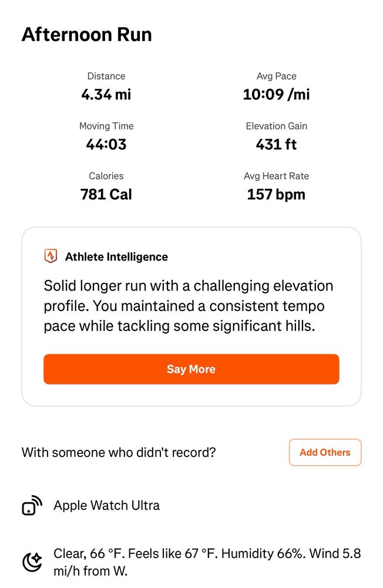This screenshot has width=383, height=588.
Task: Tap the Add Others button
Action: click(325, 452)
